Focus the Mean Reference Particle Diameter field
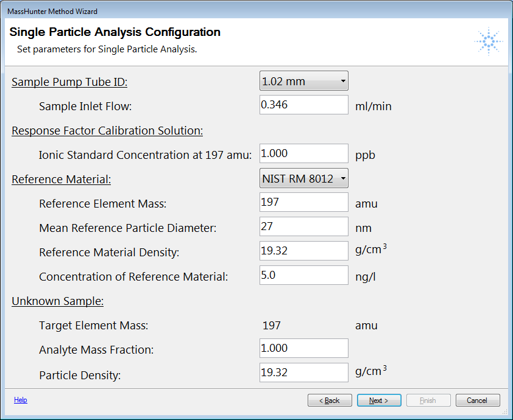 pos(303,226)
